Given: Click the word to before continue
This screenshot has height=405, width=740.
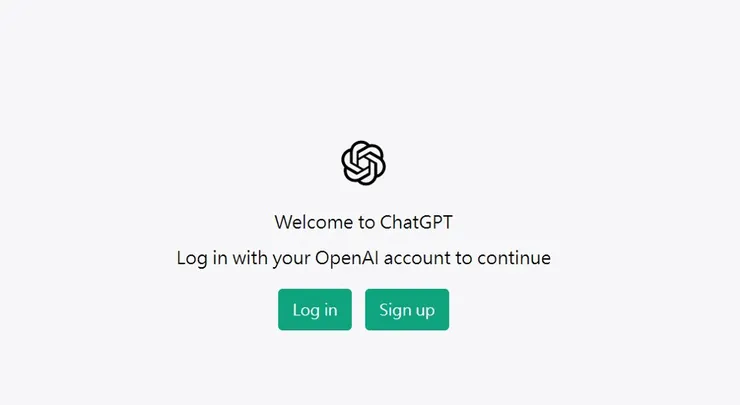Looking at the screenshot, I should tap(464, 259).
